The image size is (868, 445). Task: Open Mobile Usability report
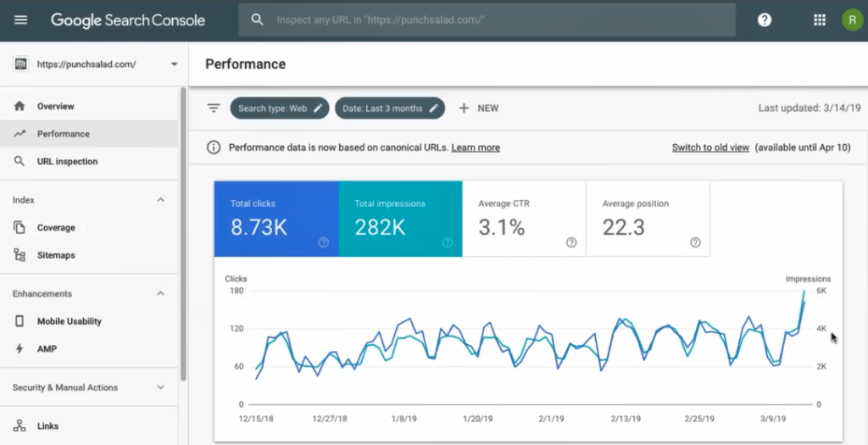[89, 321]
